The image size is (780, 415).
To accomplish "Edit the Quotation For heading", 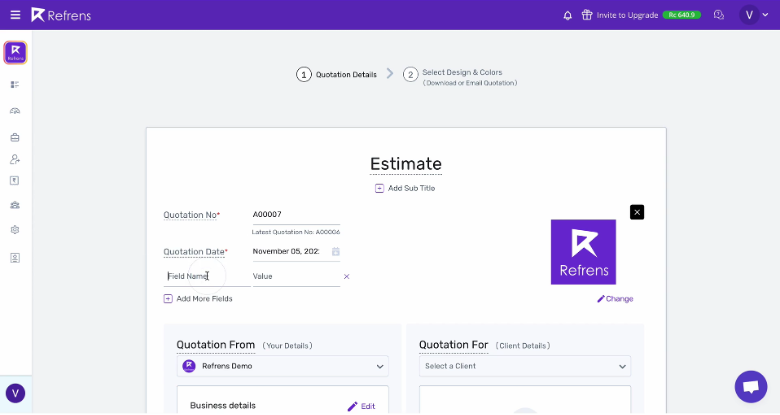I will coord(453,345).
